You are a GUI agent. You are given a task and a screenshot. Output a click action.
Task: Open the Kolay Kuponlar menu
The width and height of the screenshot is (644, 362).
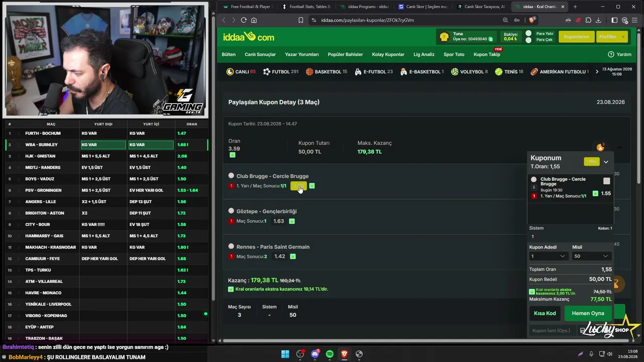pos(388,54)
